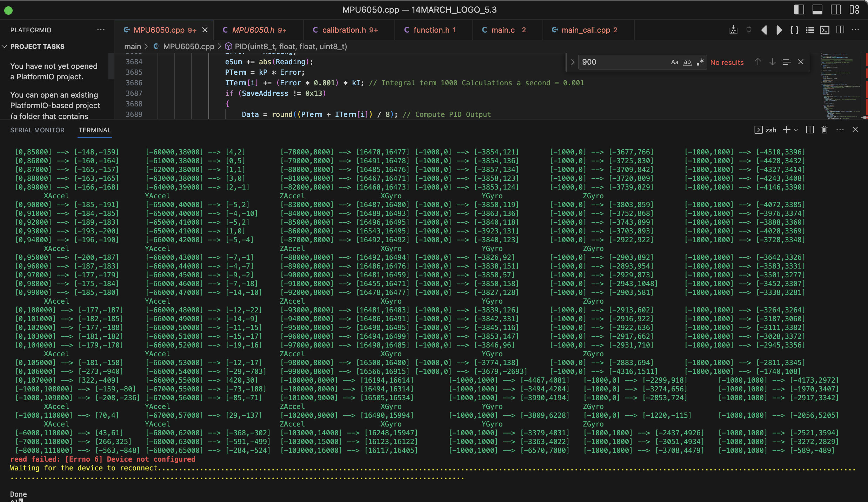Expand the replace field in the find widget

pyautogui.click(x=573, y=62)
